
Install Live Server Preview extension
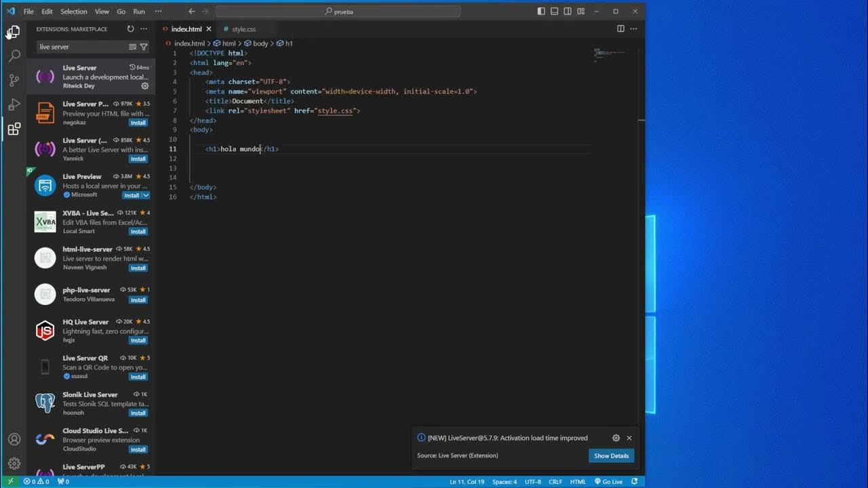[138, 123]
